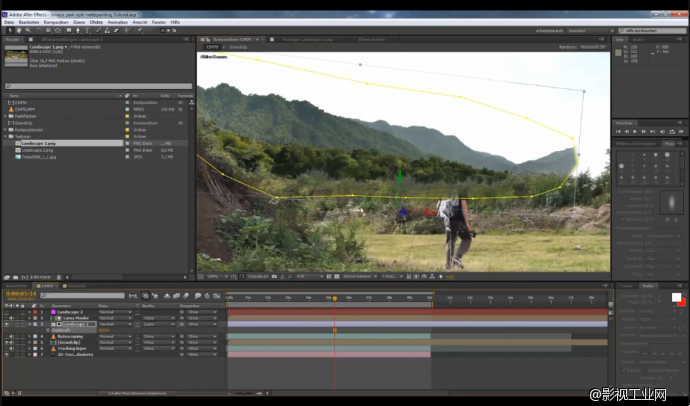The height and width of the screenshot is (406, 690).
Task: Open the Komposition menu
Action: [56, 22]
